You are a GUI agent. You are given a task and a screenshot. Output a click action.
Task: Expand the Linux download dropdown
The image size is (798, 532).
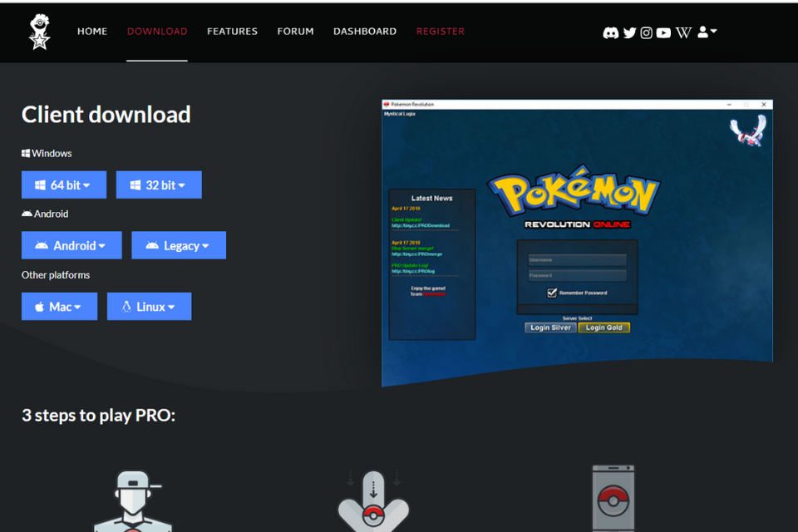click(x=149, y=307)
